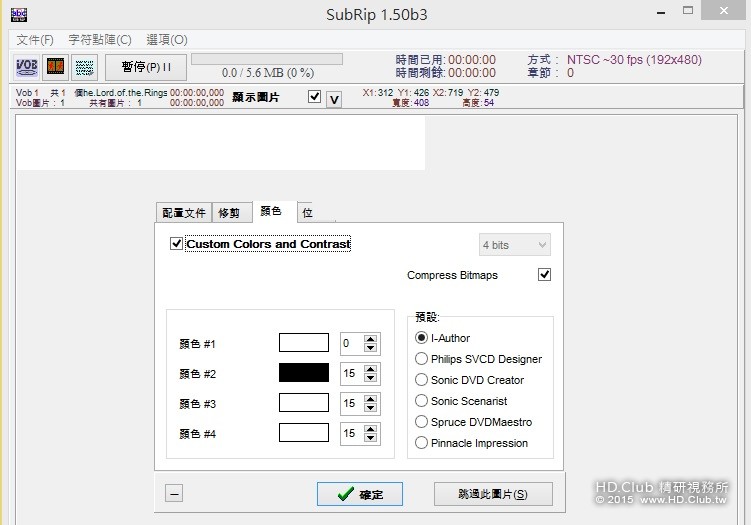The height and width of the screenshot is (525, 751).
Task: Click the text output window icon
Action: (85, 67)
